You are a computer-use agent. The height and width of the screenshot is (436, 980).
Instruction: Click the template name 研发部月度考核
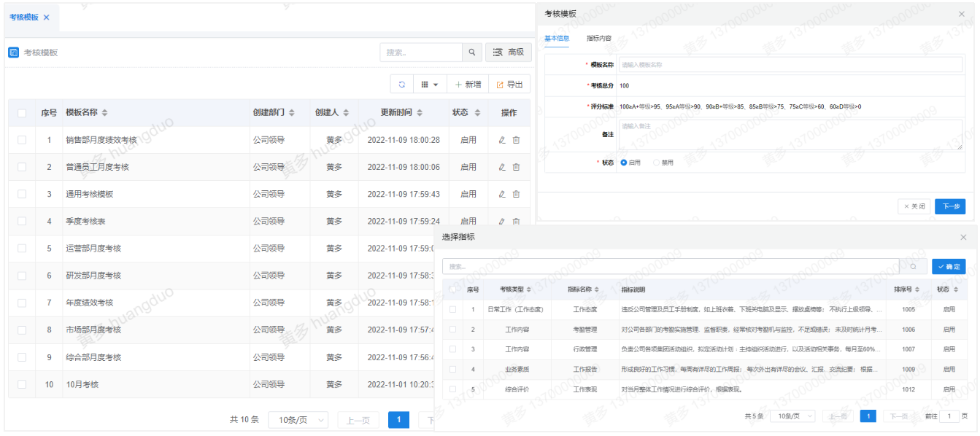[93, 276]
